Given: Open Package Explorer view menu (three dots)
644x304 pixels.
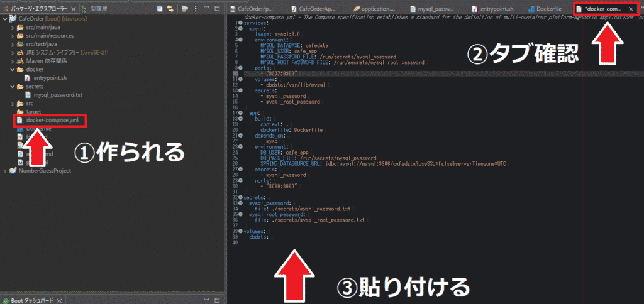Looking at the screenshot, I should coord(194,9).
